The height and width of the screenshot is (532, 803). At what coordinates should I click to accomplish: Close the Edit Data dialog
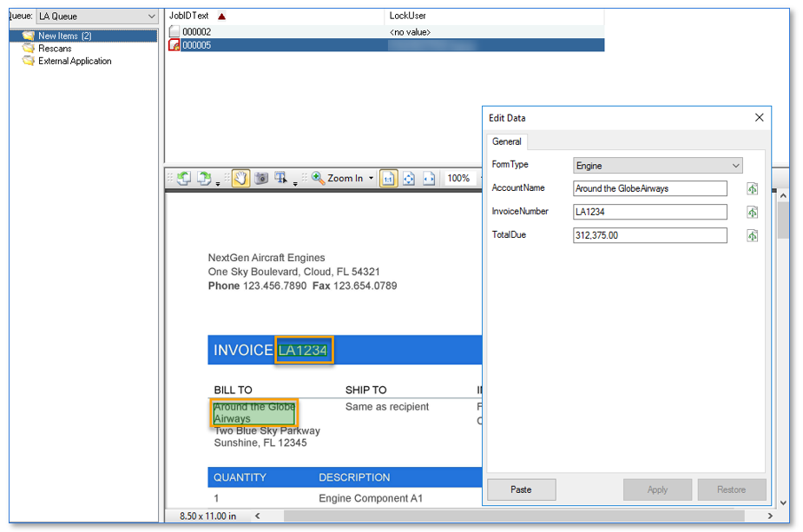pos(759,118)
